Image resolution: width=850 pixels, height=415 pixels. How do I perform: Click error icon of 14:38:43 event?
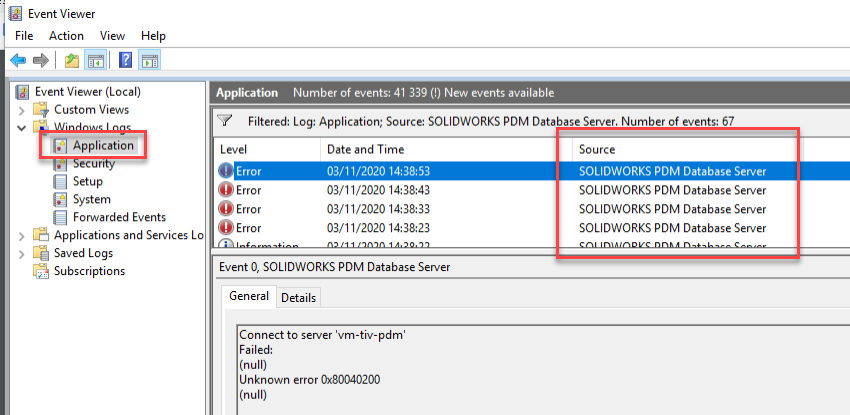pyautogui.click(x=226, y=190)
